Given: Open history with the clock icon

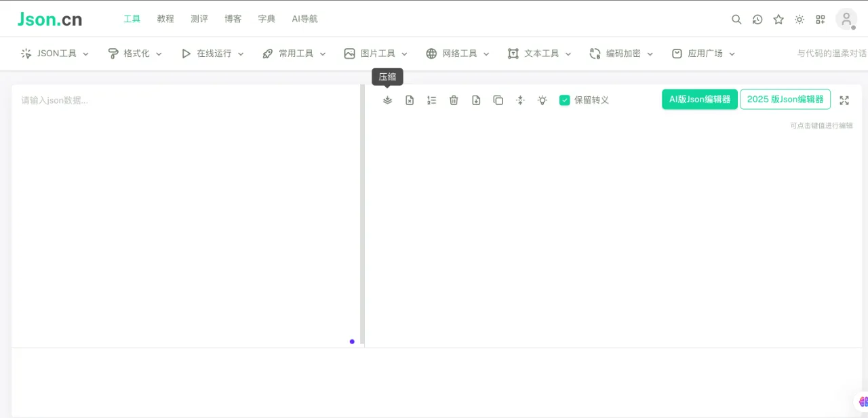Looking at the screenshot, I should 757,20.
